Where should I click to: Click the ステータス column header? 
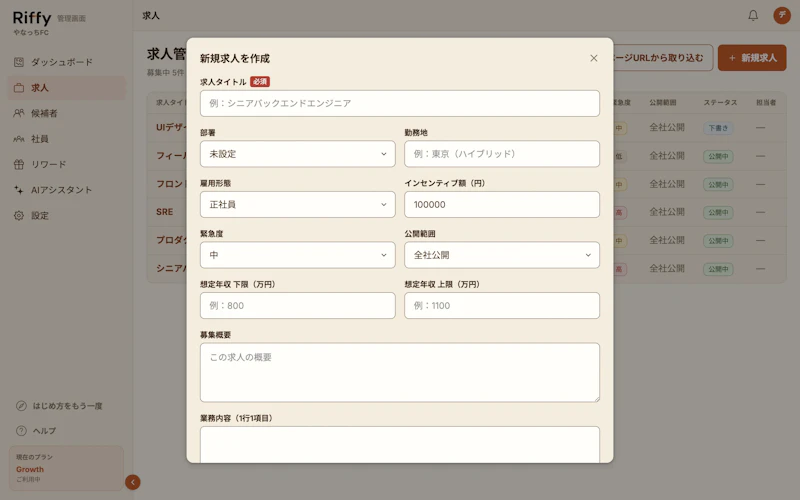720,103
